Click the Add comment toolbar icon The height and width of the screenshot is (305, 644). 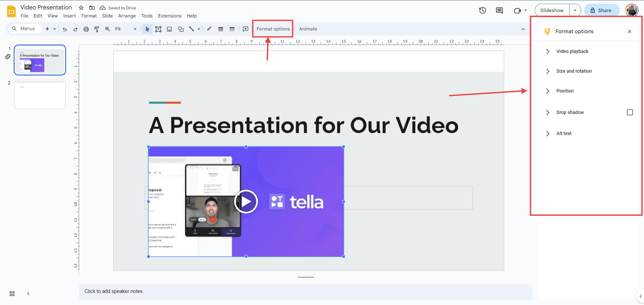tap(246, 29)
